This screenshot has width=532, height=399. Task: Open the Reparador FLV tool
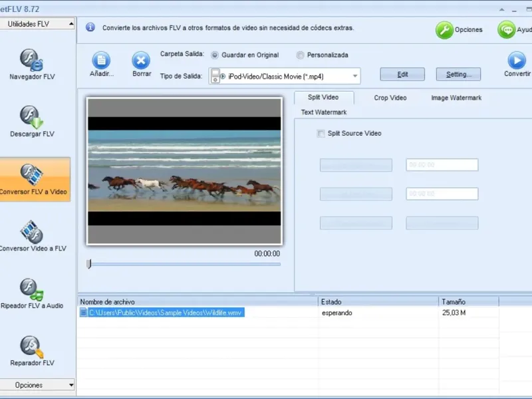coord(32,351)
